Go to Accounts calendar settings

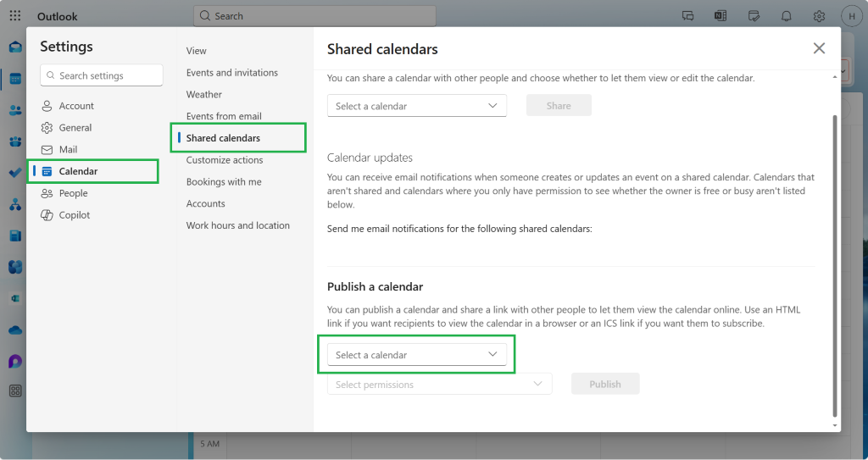pyautogui.click(x=205, y=203)
